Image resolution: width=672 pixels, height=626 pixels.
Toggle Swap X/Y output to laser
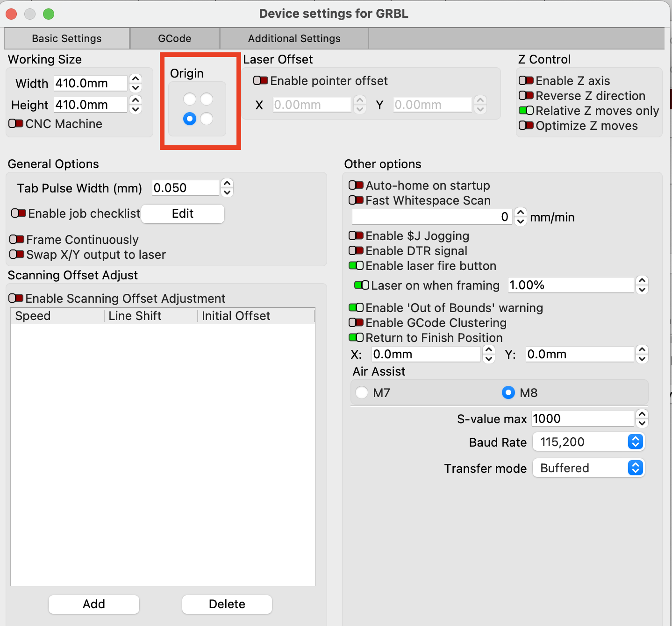point(17,255)
